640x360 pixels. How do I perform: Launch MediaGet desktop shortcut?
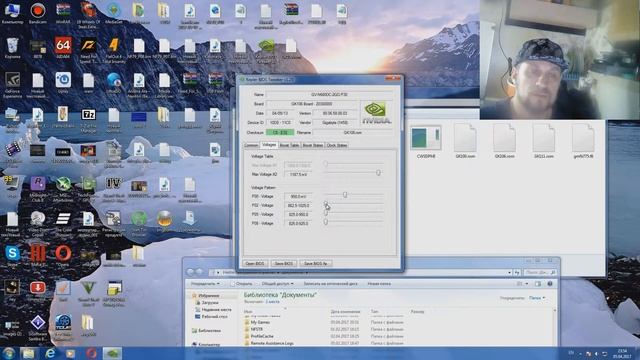(113, 13)
